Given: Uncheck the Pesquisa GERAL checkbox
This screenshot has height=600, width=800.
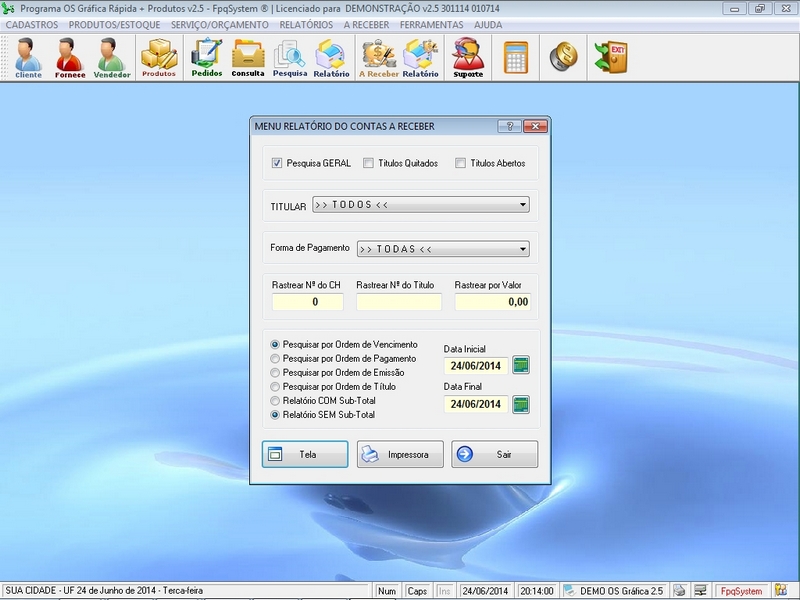Looking at the screenshot, I should click(277, 163).
